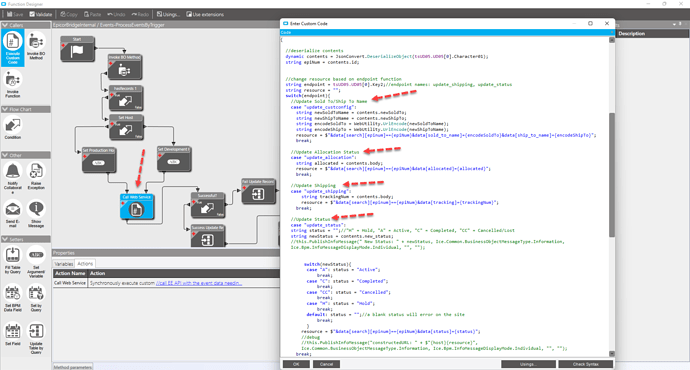Click Redo in the toolbar
The width and height of the screenshot is (690, 370).
(140, 15)
